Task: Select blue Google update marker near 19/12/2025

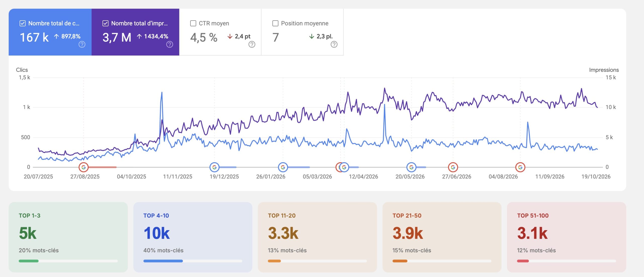Action: (x=214, y=167)
